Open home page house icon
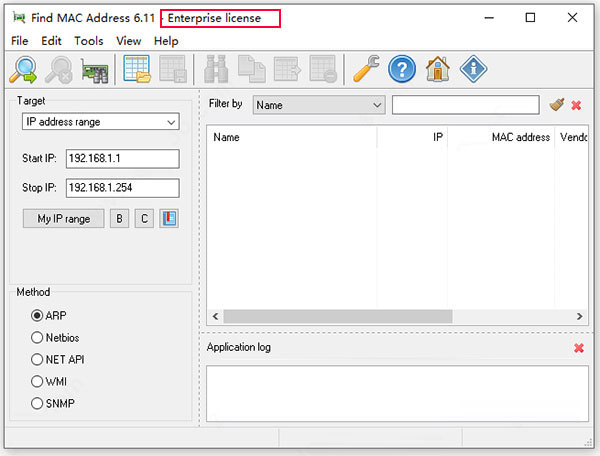 click(x=438, y=69)
